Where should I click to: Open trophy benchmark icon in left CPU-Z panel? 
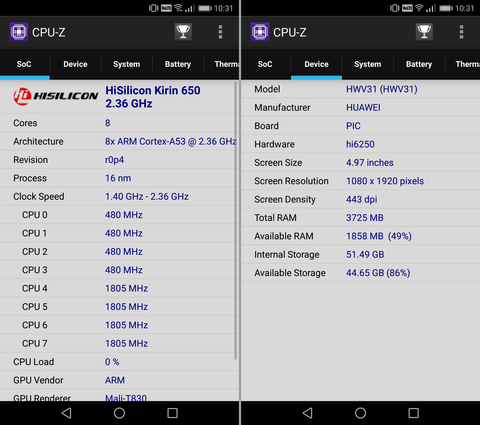tap(183, 32)
